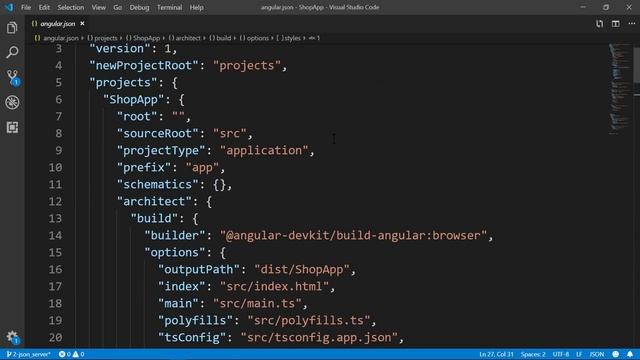The height and width of the screenshot is (360, 640).
Task: Open the Debug view in activity bar
Action: pyautogui.click(x=12, y=102)
